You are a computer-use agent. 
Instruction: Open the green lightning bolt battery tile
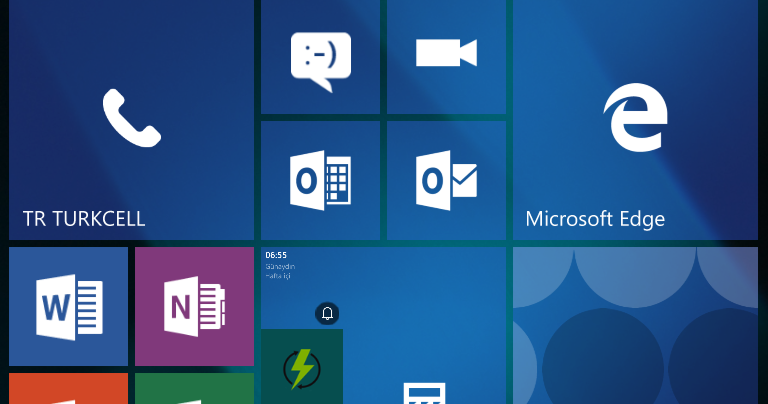(302, 366)
